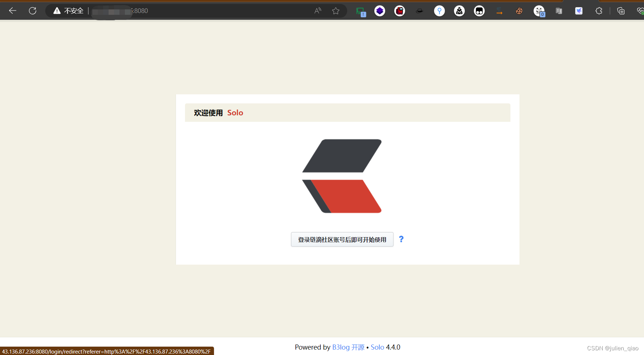
Task: Click the blue question mark help icon
Action: [x=401, y=239]
